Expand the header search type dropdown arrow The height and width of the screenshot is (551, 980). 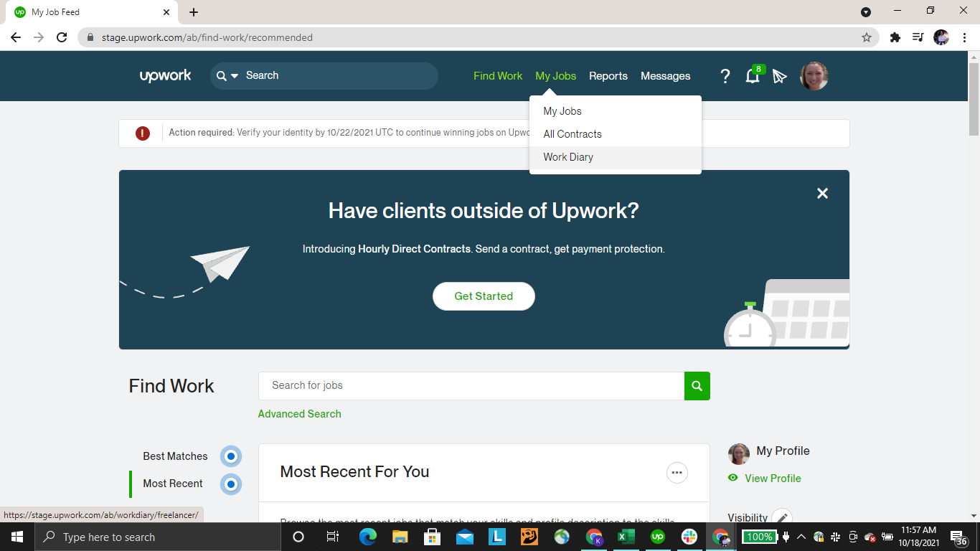[x=234, y=76]
